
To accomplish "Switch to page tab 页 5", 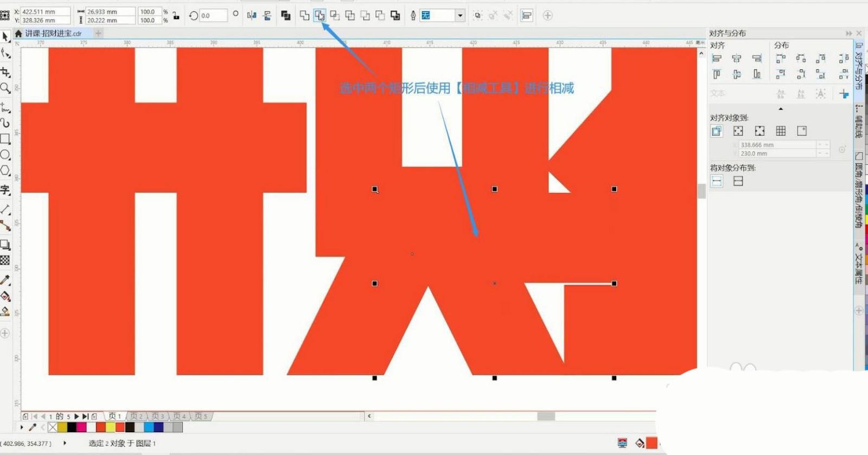I will point(201,416).
